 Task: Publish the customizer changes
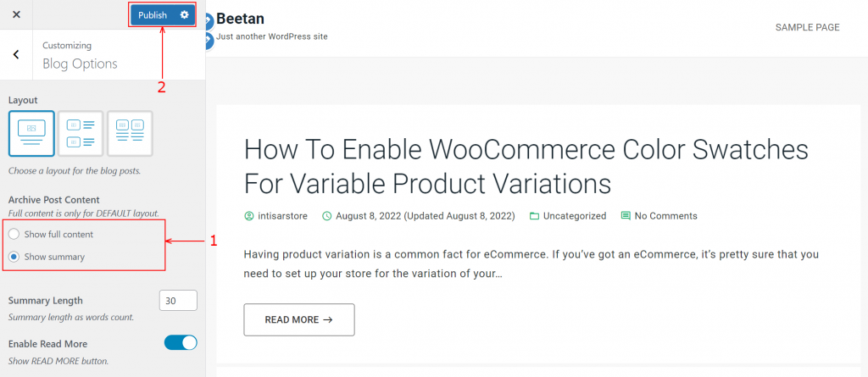[153, 15]
